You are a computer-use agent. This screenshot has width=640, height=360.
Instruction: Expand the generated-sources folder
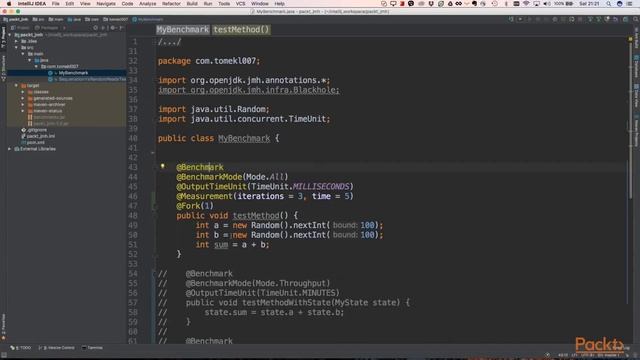(x=23, y=98)
